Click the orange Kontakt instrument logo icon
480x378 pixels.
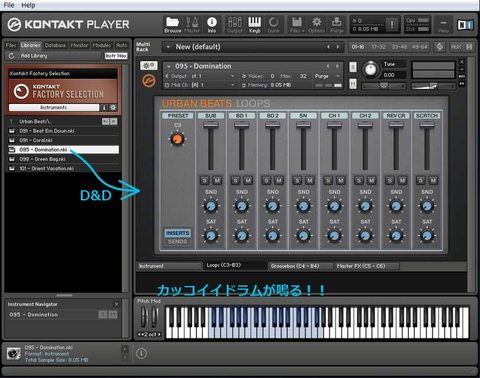point(149,80)
